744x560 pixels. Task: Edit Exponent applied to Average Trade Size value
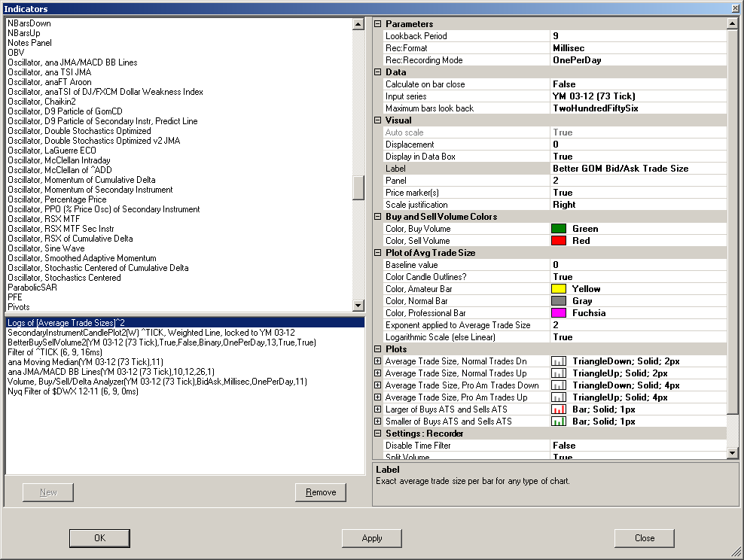pyautogui.click(x=638, y=325)
